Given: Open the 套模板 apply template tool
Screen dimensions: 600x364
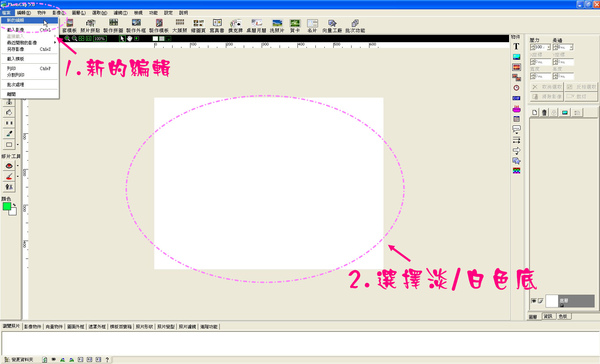Looking at the screenshot, I should tap(69, 26).
